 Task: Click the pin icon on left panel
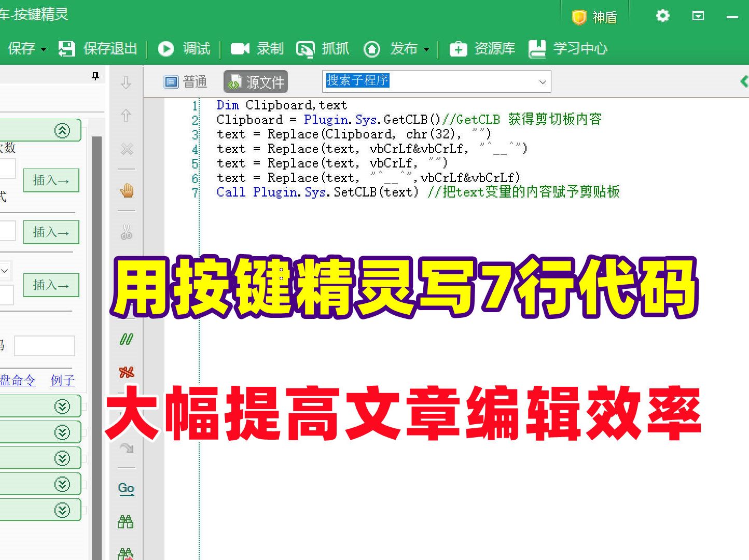(95, 76)
